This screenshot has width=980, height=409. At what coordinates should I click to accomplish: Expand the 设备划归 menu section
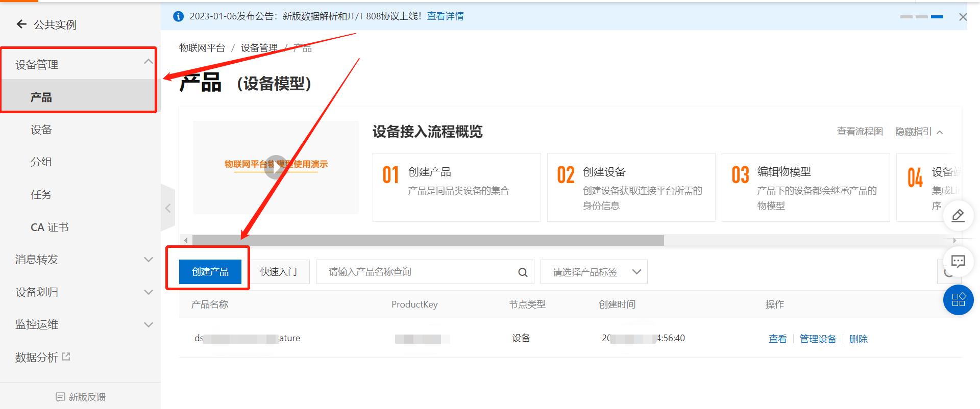pos(149,292)
